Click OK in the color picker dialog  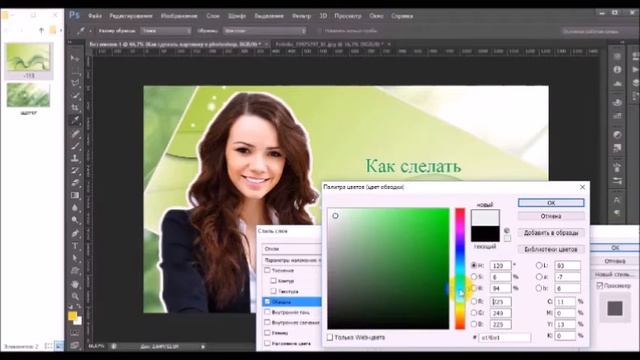tap(551, 203)
